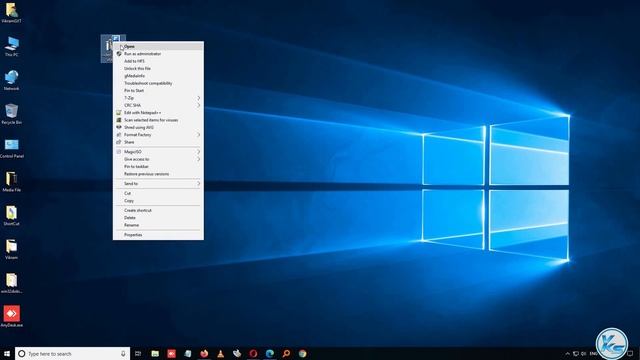Open Properties from the context menu

pyautogui.click(x=158, y=235)
